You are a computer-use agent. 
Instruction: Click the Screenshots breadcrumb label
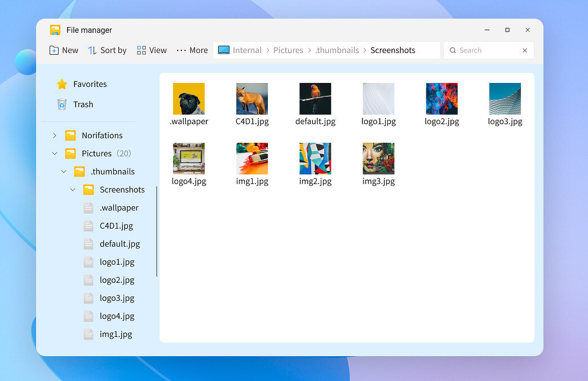pos(392,50)
